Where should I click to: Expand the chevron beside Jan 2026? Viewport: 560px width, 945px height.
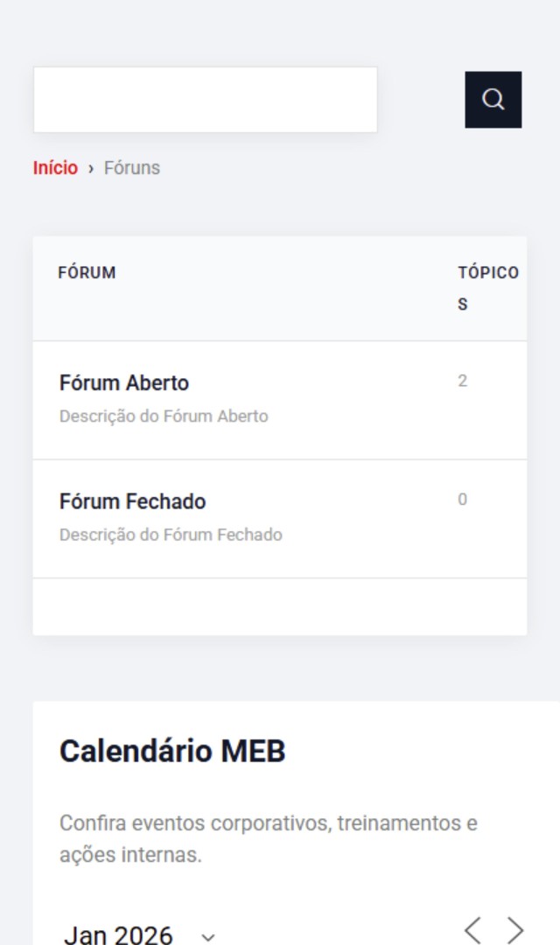[x=208, y=937]
